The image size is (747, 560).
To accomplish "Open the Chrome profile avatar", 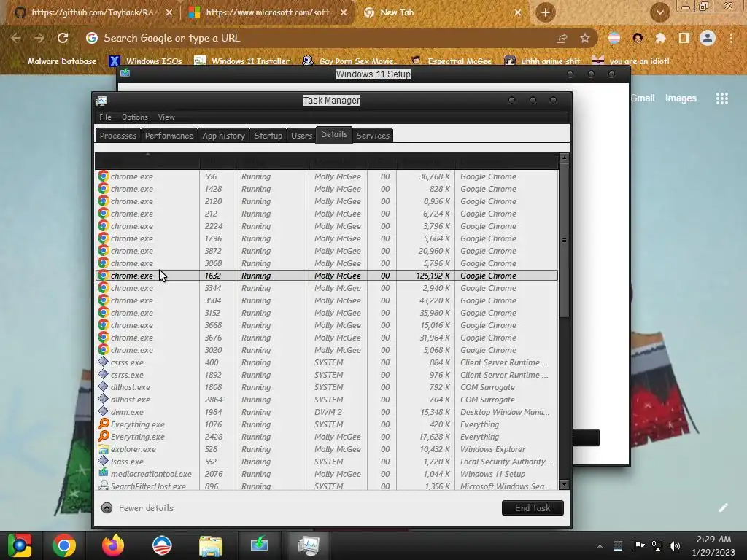I will [708, 38].
